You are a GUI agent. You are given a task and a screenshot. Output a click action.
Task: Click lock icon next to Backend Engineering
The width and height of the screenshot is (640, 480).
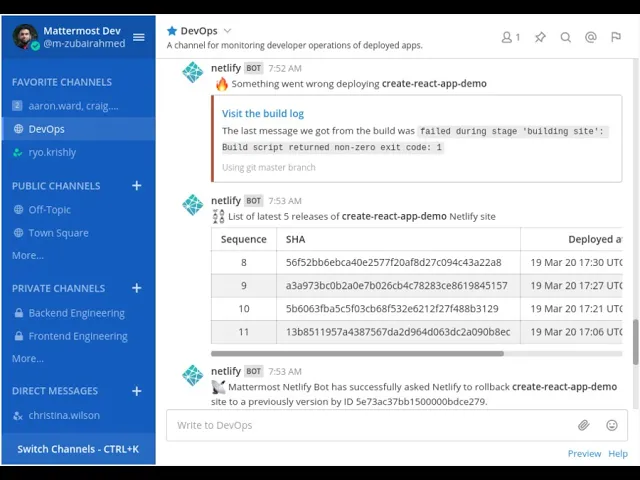tap(18, 313)
